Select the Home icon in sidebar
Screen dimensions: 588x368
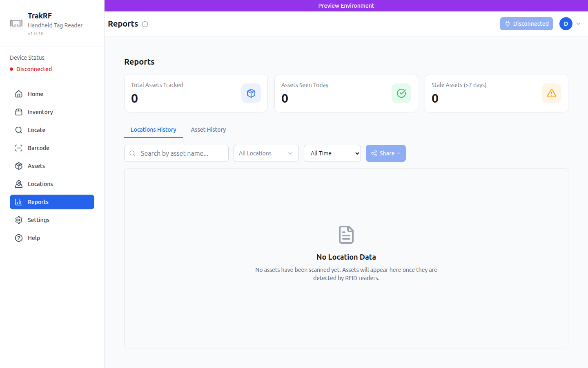click(x=19, y=94)
